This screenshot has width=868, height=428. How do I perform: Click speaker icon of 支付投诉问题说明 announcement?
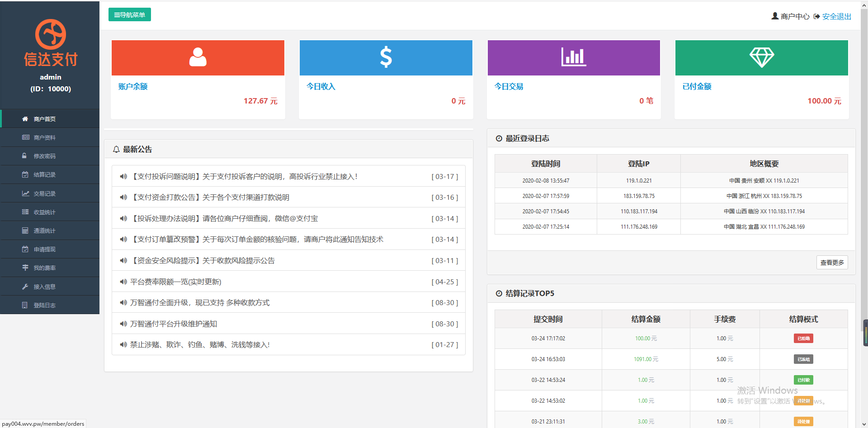[123, 176]
